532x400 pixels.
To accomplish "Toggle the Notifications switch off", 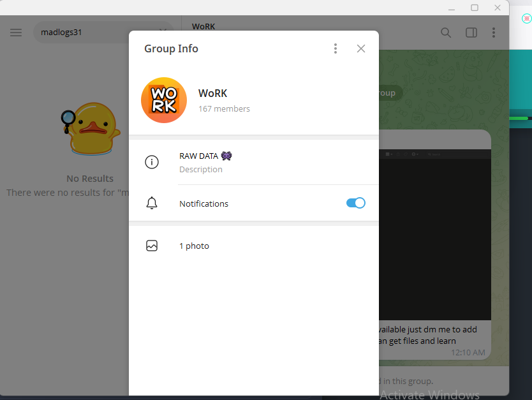I will 355,203.
